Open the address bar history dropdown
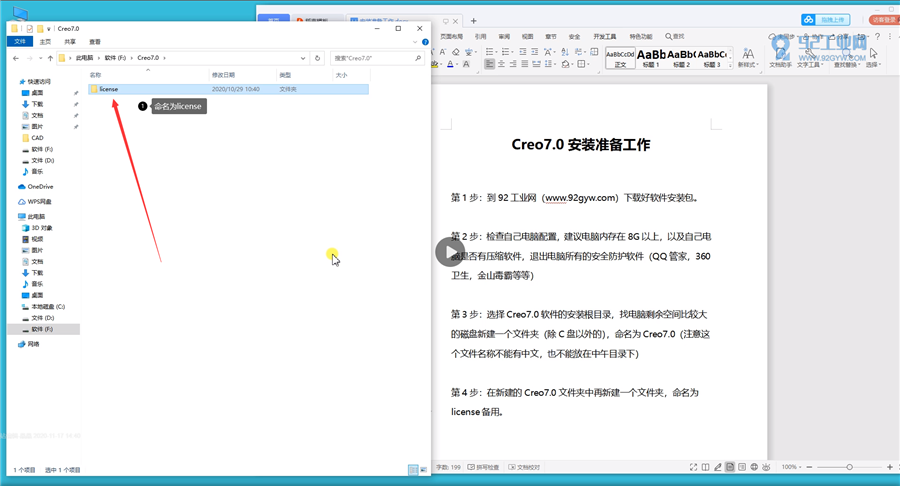 pos(303,58)
